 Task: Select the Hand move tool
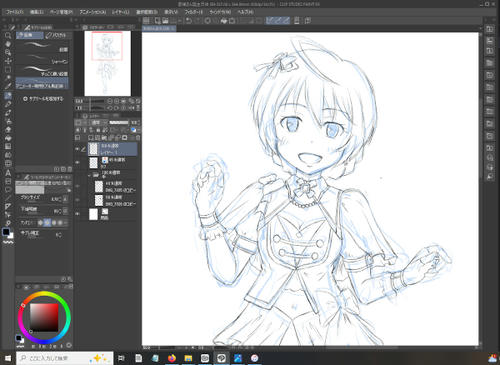pyautogui.click(x=8, y=44)
